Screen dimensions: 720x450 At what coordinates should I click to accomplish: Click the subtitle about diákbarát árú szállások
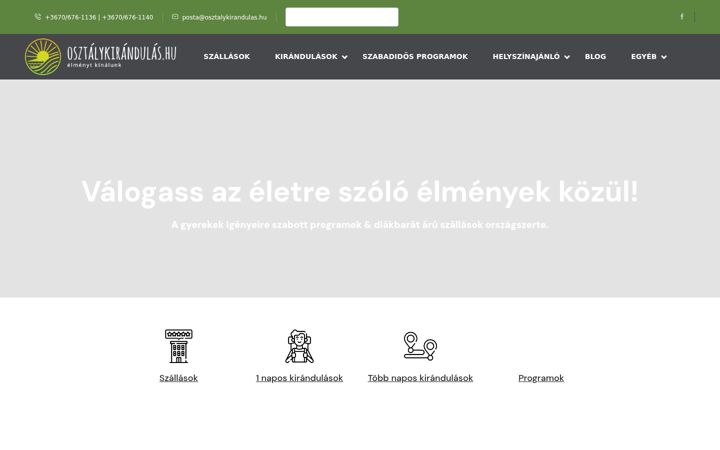point(360,225)
